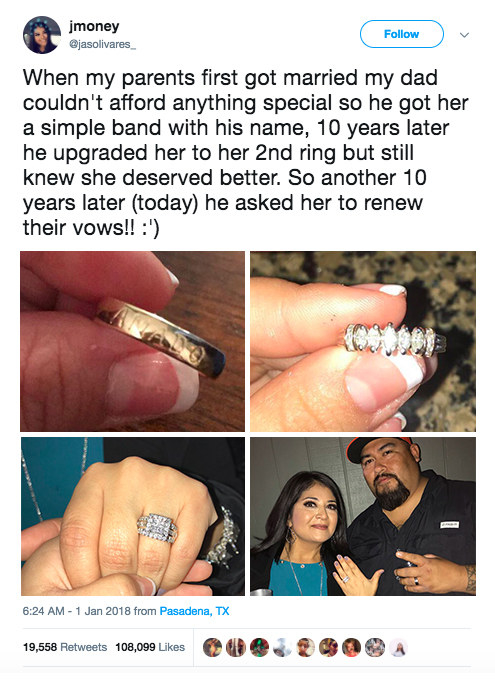
Task: View the 19,558 Retweets list
Action: 65,647
